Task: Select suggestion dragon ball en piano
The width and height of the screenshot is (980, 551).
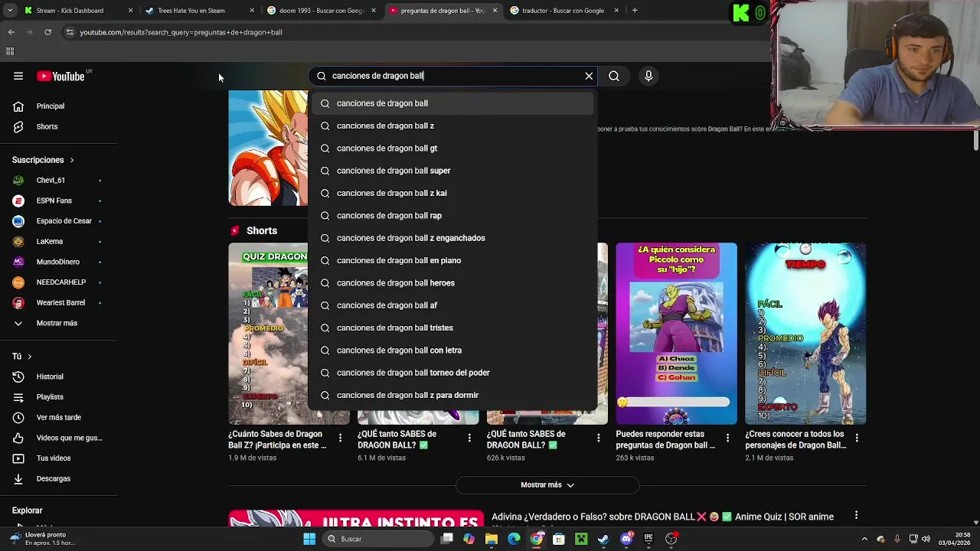Action: coord(452,260)
